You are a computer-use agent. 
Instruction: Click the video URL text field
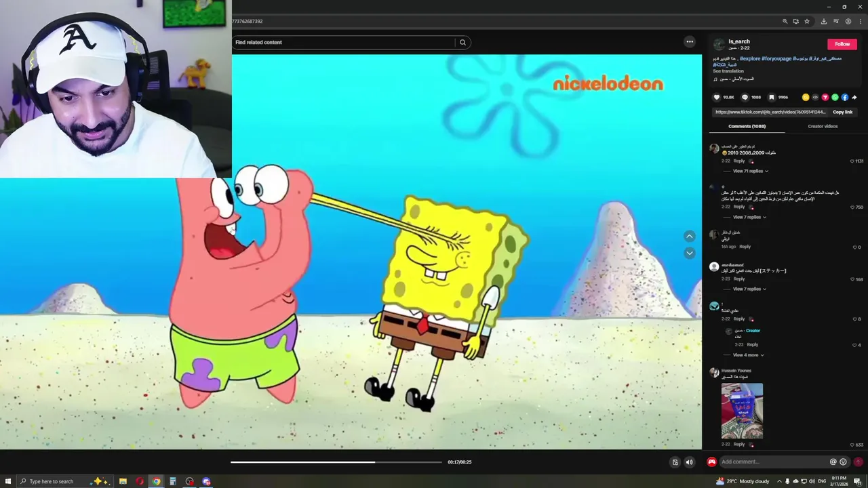[770, 112]
